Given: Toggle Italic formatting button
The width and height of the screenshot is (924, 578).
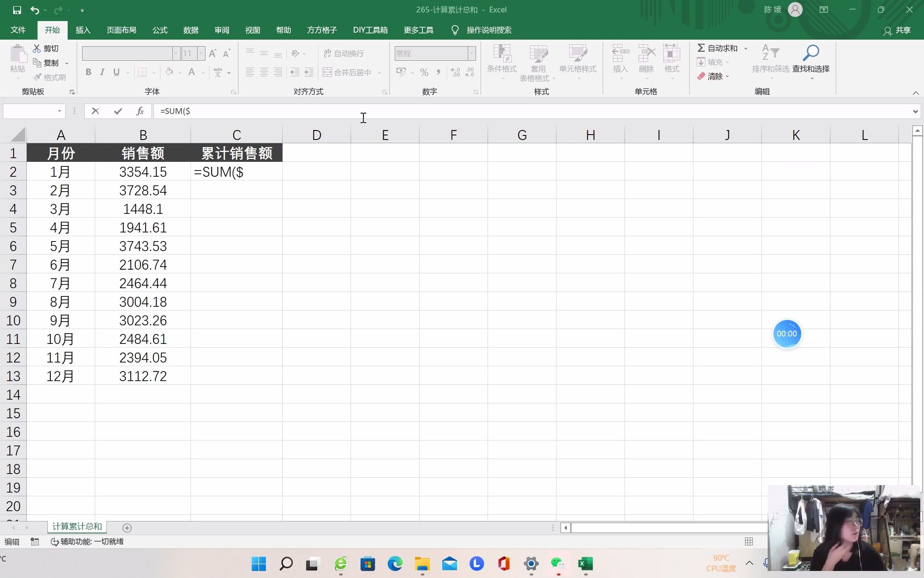Looking at the screenshot, I should click(x=102, y=72).
